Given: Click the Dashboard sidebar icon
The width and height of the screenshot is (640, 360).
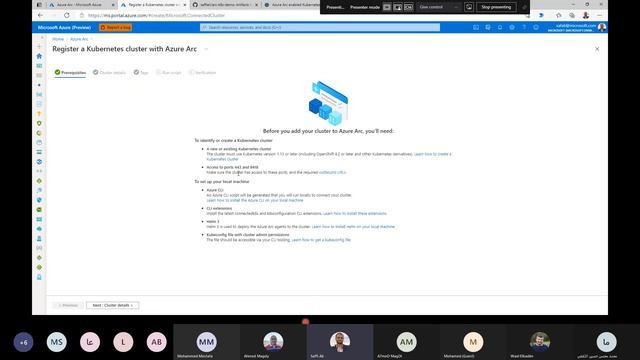Looking at the screenshot, I should point(39,66).
